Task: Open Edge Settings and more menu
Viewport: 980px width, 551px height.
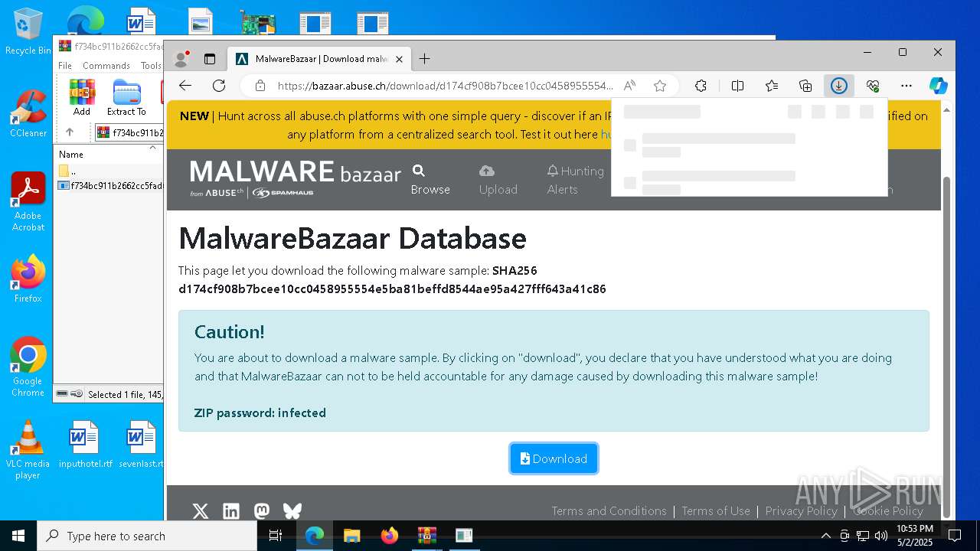Action: click(906, 86)
